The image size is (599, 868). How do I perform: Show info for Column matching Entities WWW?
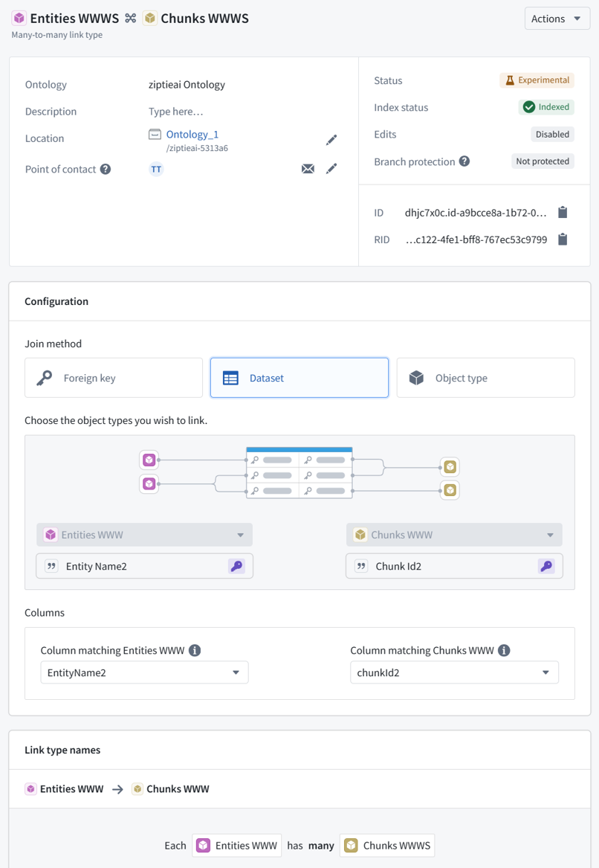[x=195, y=651]
